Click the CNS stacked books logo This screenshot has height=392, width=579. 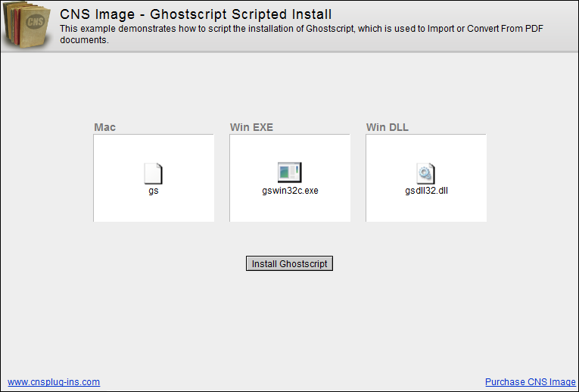click(x=26, y=25)
